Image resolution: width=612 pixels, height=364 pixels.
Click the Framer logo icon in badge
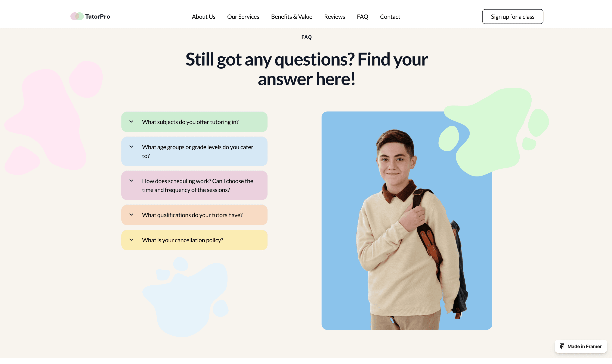(562, 346)
